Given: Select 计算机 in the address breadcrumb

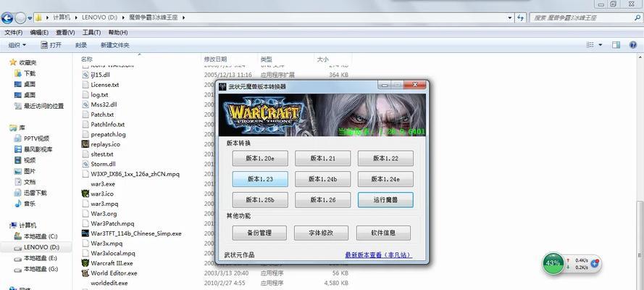Looking at the screenshot, I should 62,17.
